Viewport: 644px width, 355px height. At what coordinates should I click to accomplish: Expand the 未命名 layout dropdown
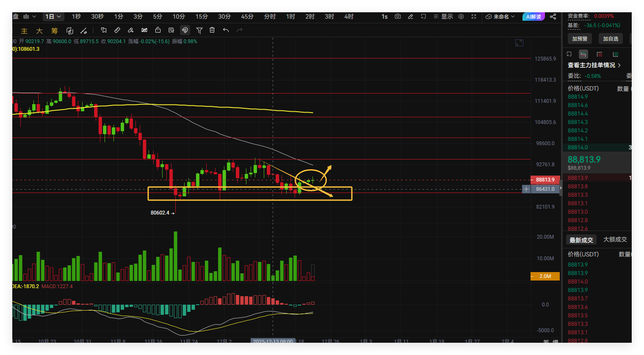(500, 17)
